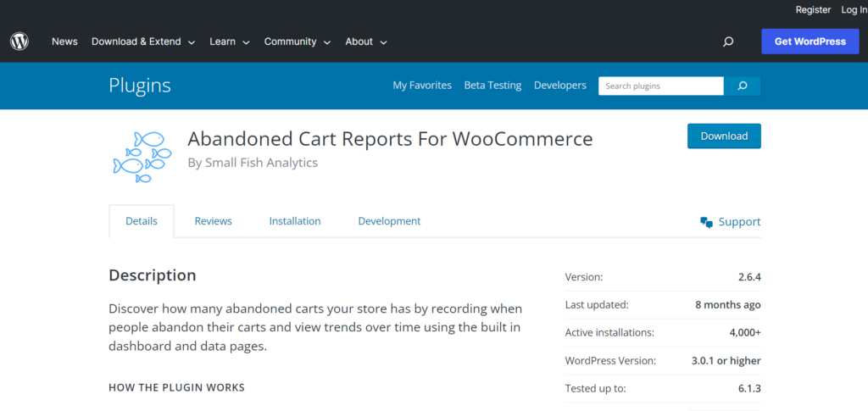Image resolution: width=868 pixels, height=411 pixels.
Task: Click the 'WordPress Version:' label
Action: [610, 361]
